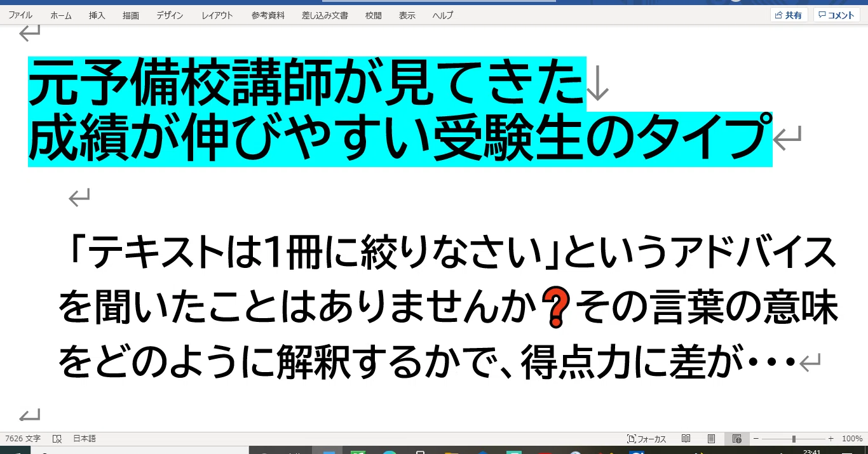Open the ファイル menu tab

tap(20, 15)
